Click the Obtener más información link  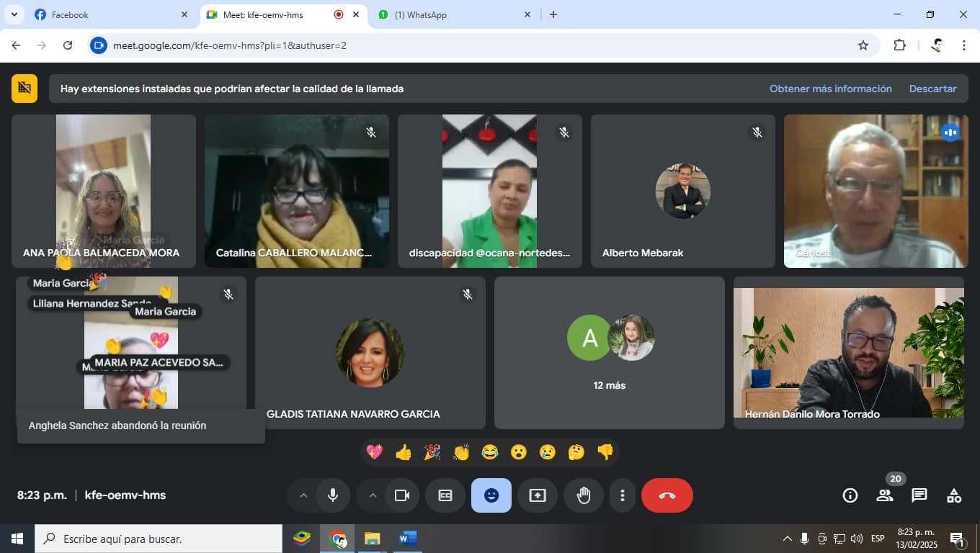coord(830,89)
